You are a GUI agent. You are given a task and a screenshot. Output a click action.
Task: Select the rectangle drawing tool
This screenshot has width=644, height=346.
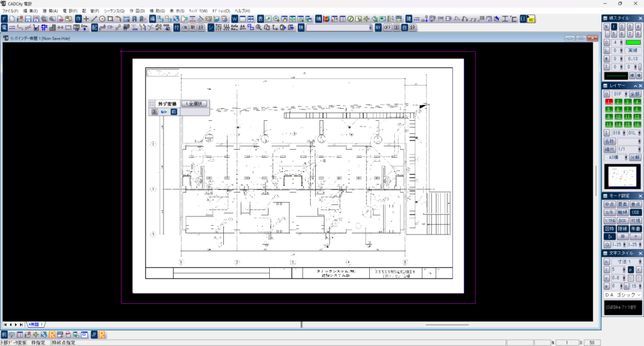(x=110, y=20)
